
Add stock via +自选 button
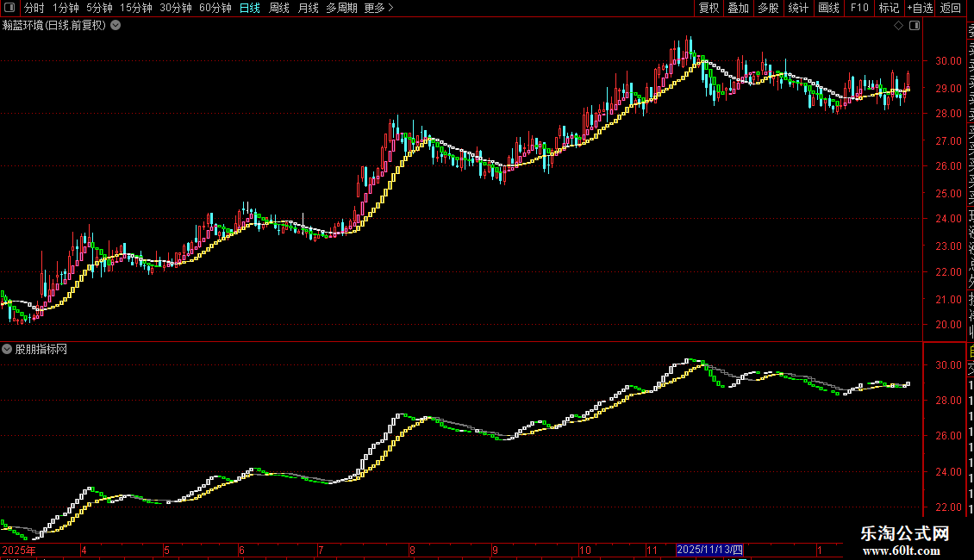tap(920, 8)
